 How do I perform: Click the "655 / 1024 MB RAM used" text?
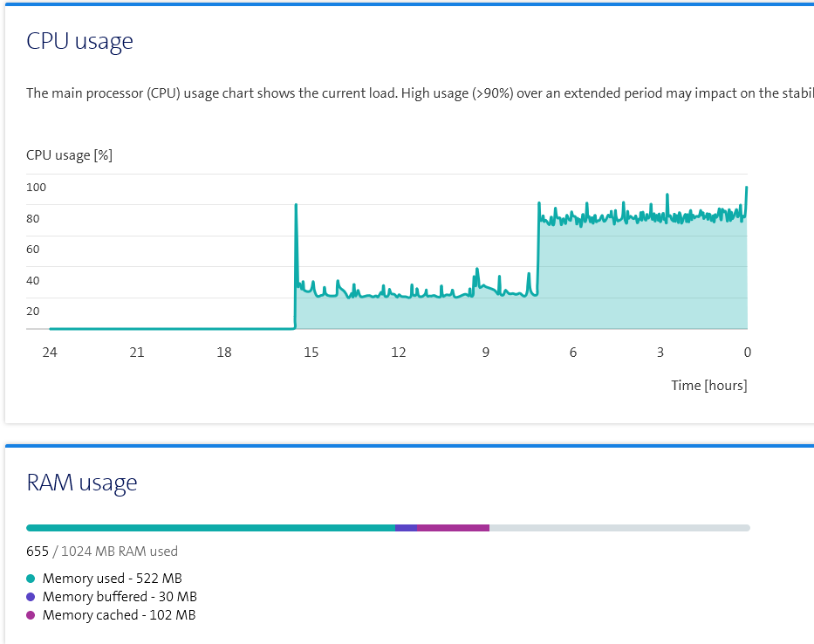coord(102,552)
